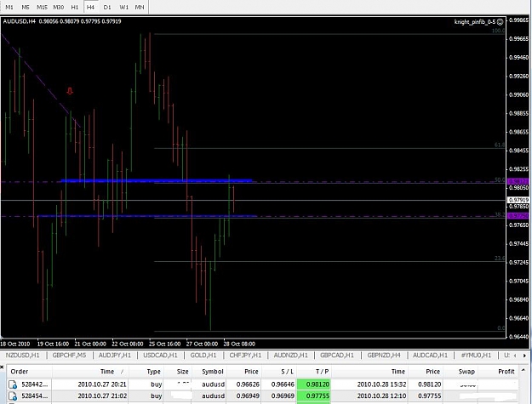The image size is (532, 404).
Task: Sort orders by S / L column header
Action: tap(287, 372)
